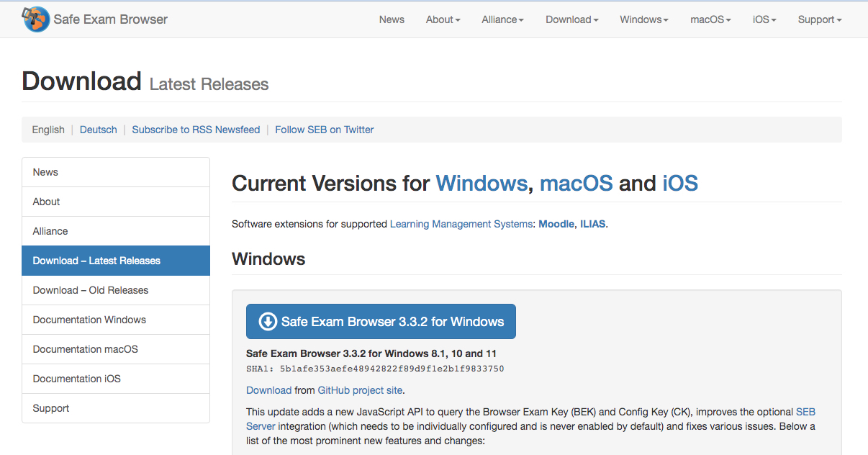Expand the About dropdown in navbar
This screenshot has width=868, height=455.
click(x=443, y=19)
